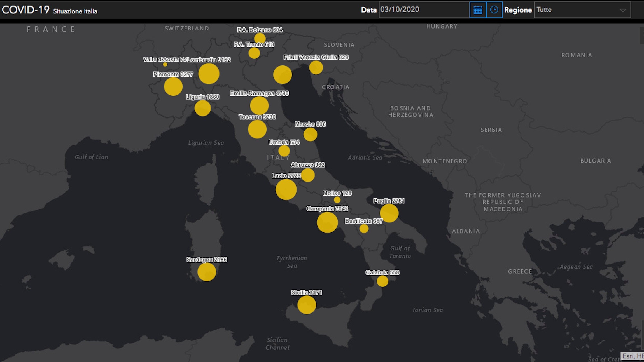Image resolution: width=644 pixels, height=362 pixels.
Task: Click the COVID-19 Situazione Italia title
Action: coord(50,10)
